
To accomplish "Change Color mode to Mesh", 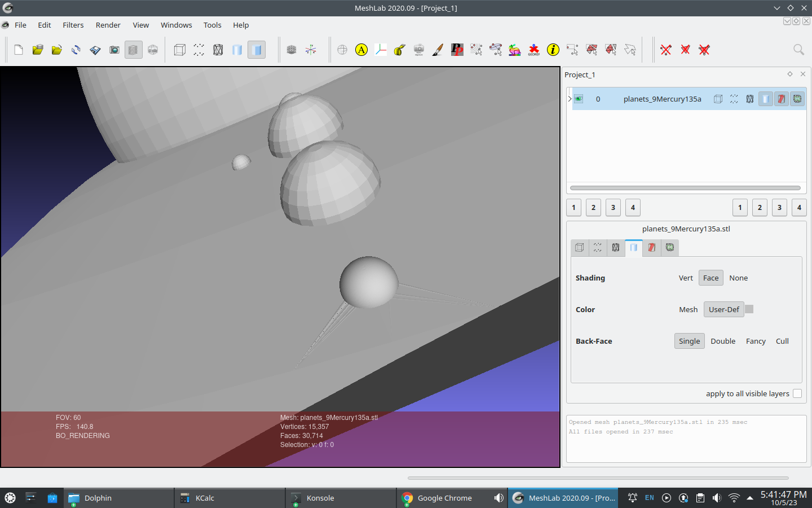I will [688, 309].
